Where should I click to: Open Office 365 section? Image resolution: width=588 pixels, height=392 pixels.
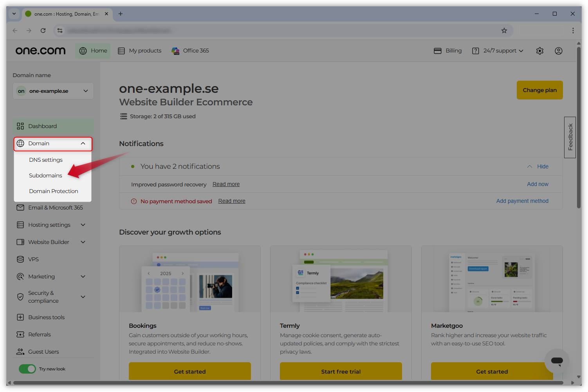[190, 51]
